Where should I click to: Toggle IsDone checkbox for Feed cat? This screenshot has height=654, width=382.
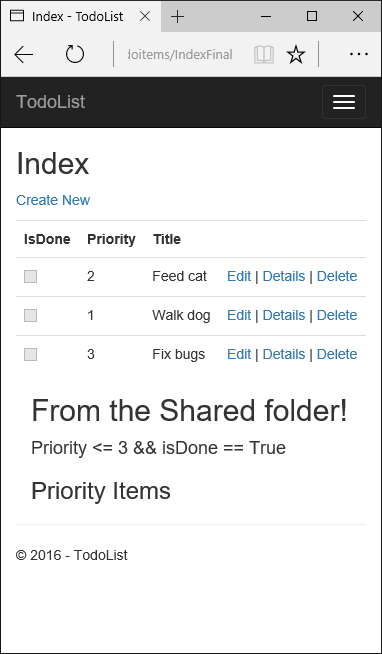coord(30,277)
